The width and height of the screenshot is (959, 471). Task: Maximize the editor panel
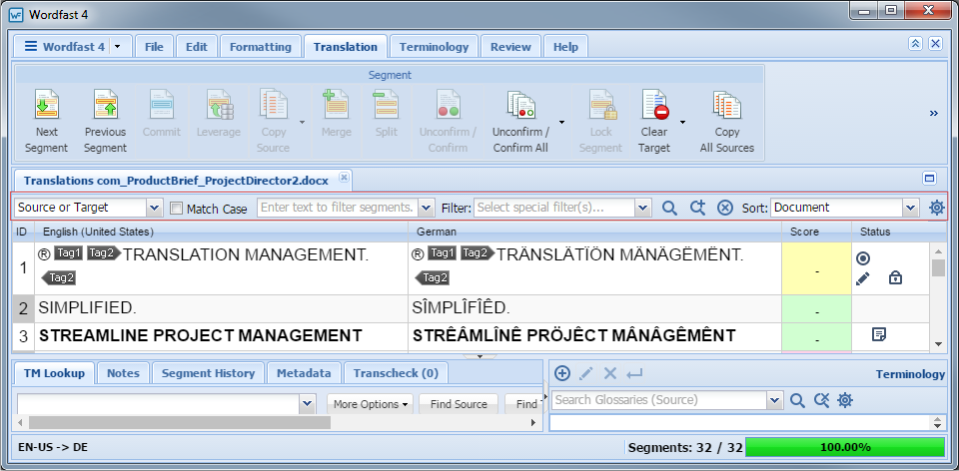pos(930,179)
